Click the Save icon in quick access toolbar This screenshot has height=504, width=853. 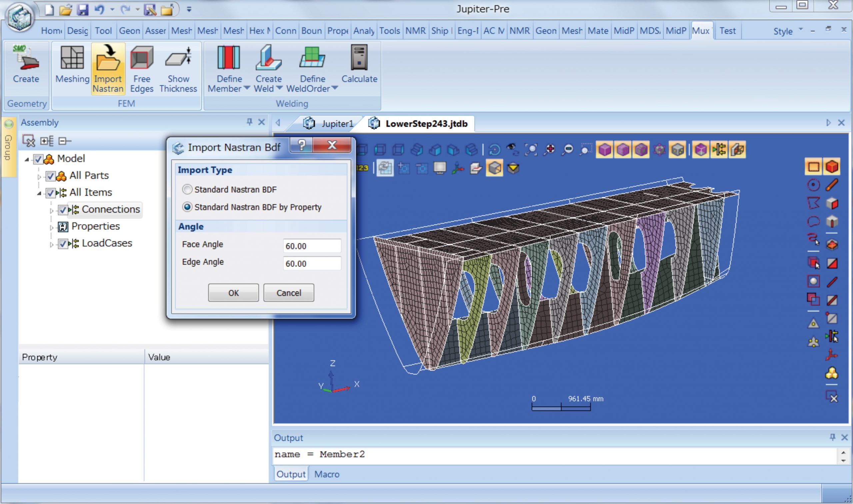83,10
